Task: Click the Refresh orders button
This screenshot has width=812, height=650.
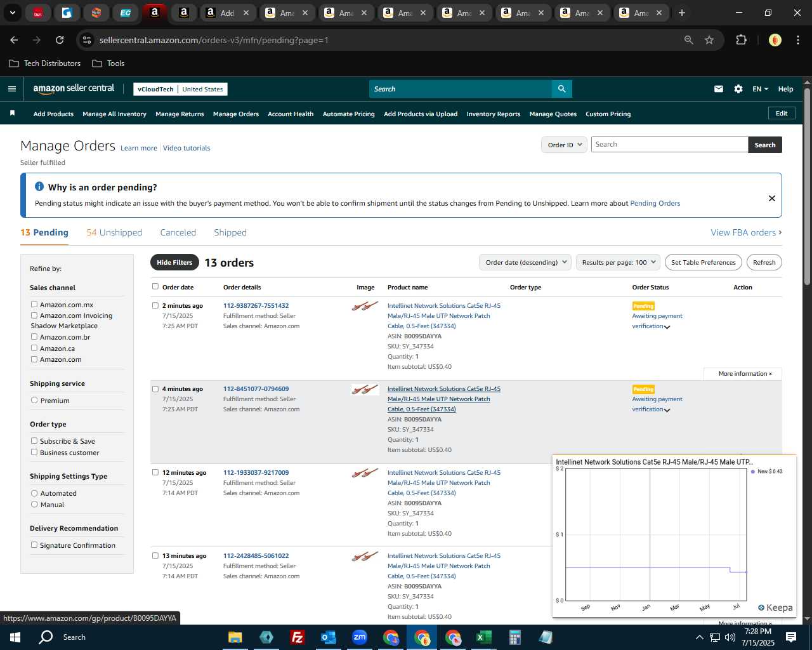Action: pos(764,262)
